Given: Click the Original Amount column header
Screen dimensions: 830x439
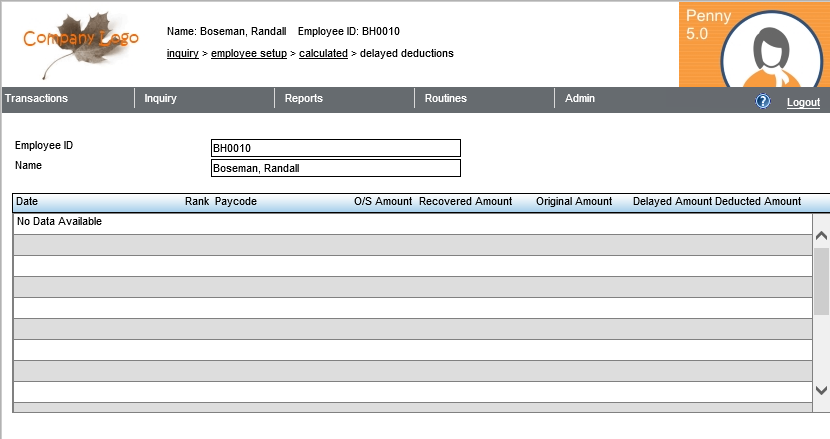Looking at the screenshot, I should 574,202.
